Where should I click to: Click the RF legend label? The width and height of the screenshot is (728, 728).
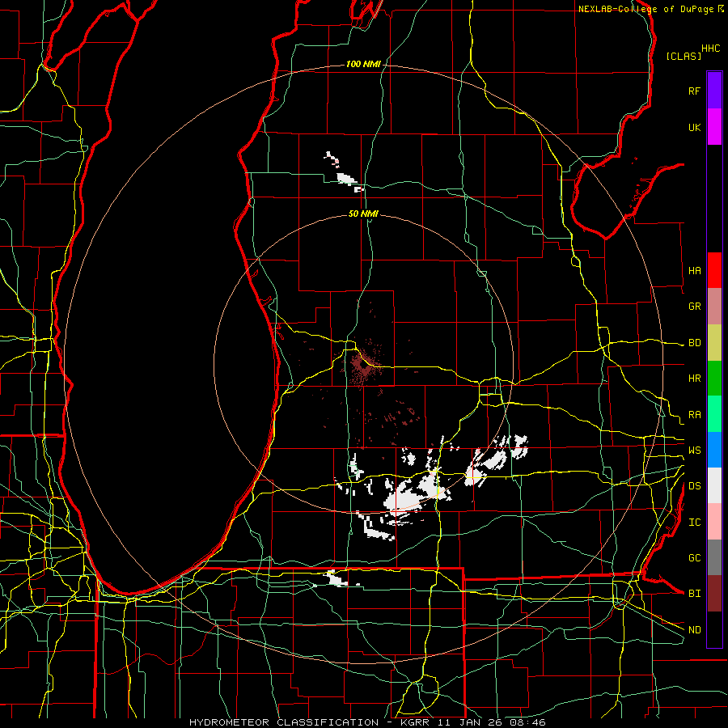pyautogui.click(x=694, y=91)
